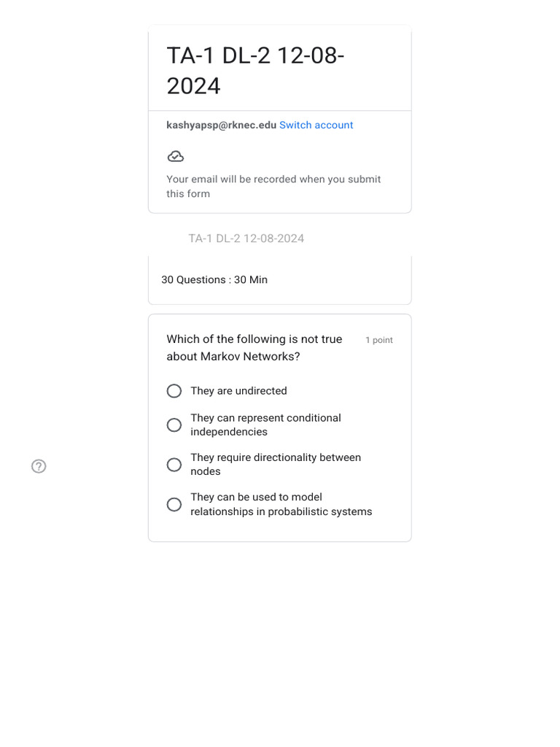Click the 'They can represent conditional independencies' text
Viewport: 560px width, 747px height.
click(265, 425)
